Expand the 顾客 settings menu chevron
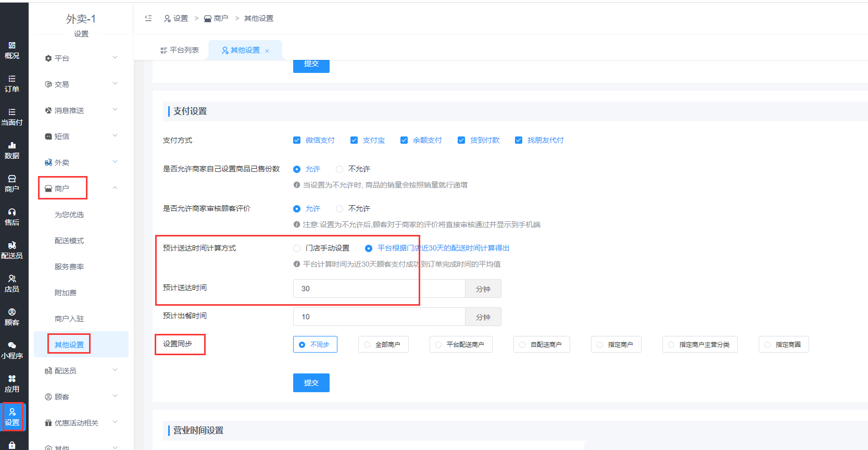Viewport: 868px width, 450px height. [115, 396]
